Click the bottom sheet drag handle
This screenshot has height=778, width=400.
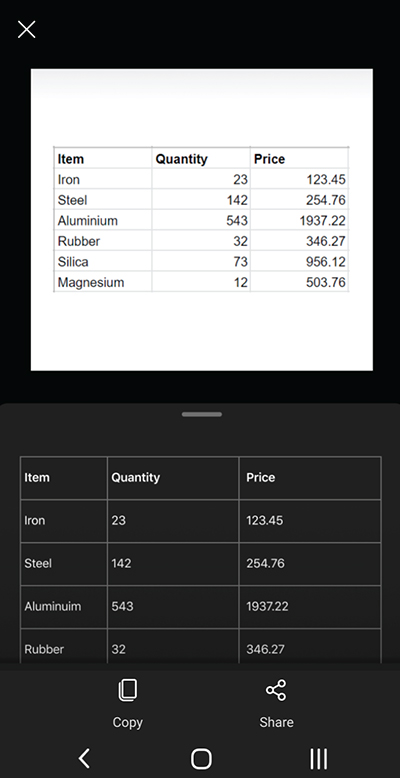201,414
